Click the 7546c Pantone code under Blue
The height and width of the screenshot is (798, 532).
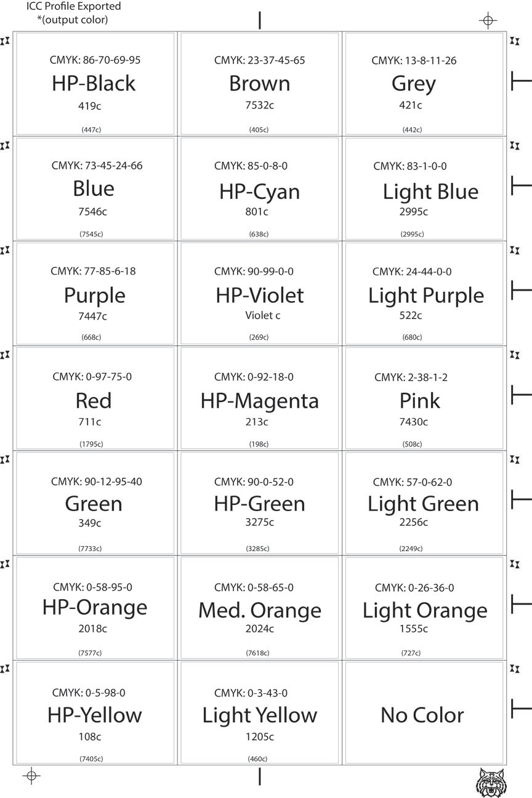click(92, 212)
